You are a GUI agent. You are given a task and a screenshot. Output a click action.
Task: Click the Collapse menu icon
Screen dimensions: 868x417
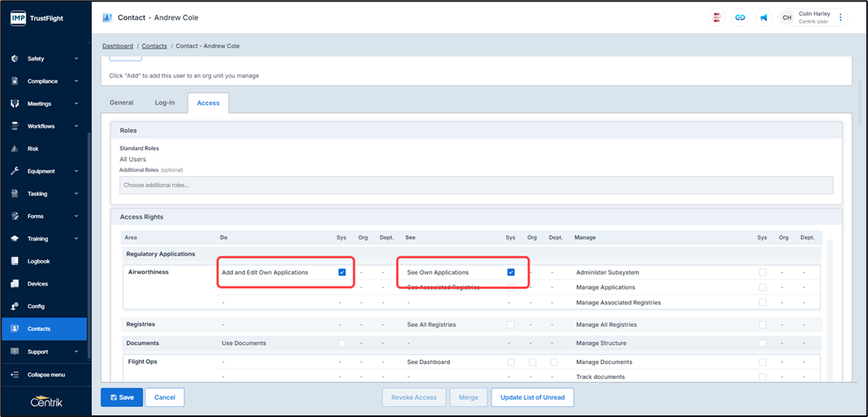(15, 374)
